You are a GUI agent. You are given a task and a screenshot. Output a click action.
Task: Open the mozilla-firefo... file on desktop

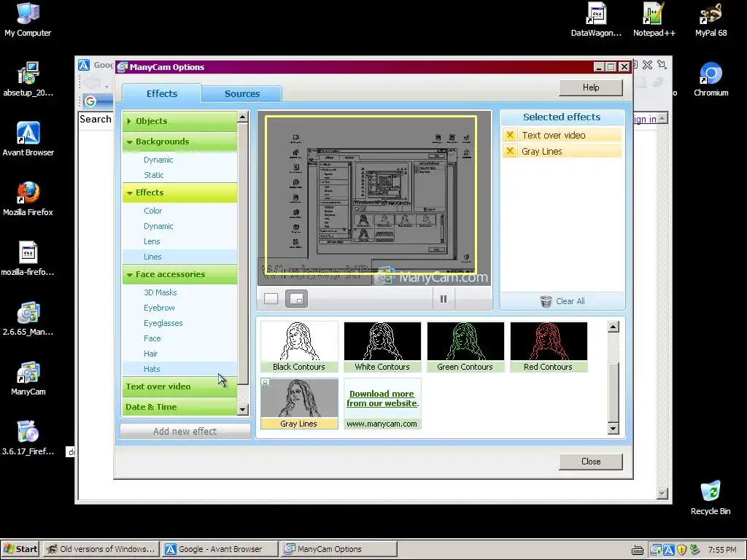(x=28, y=259)
